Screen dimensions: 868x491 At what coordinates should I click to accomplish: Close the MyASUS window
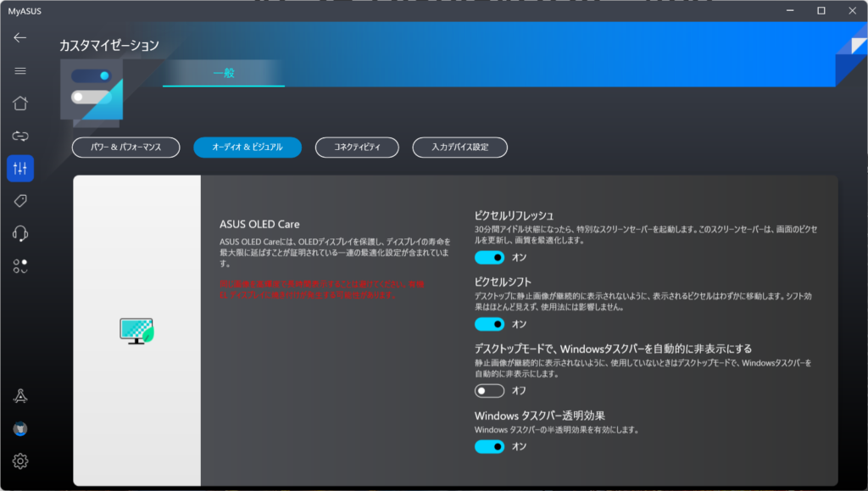tap(852, 10)
